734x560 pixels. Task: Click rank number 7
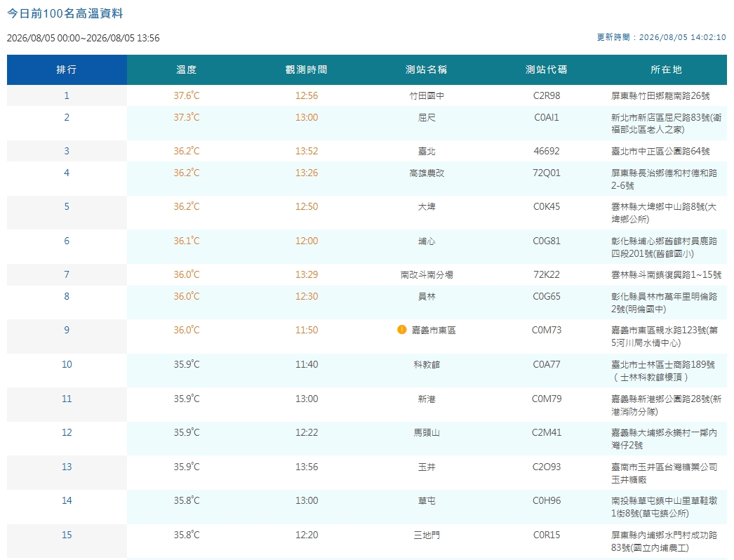click(x=67, y=275)
